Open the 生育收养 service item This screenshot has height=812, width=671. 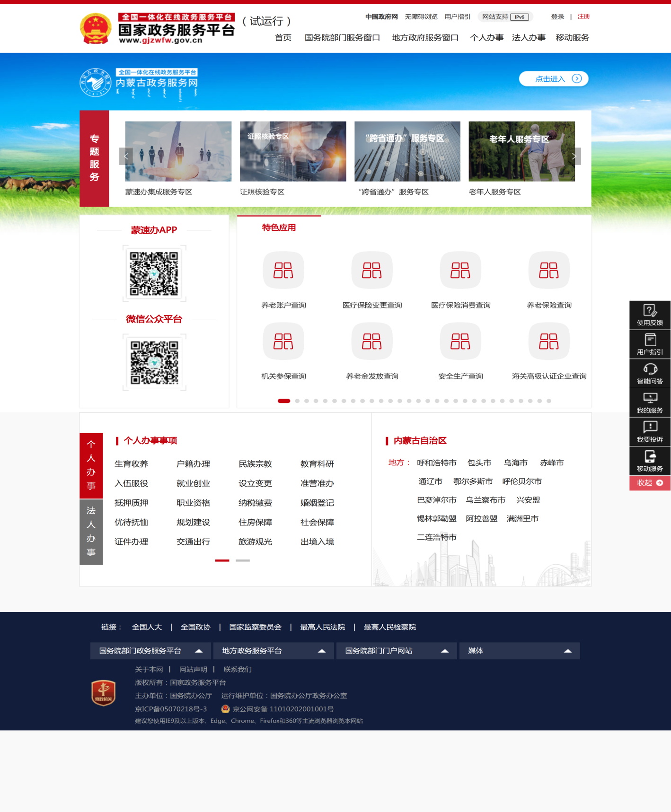[132, 464]
